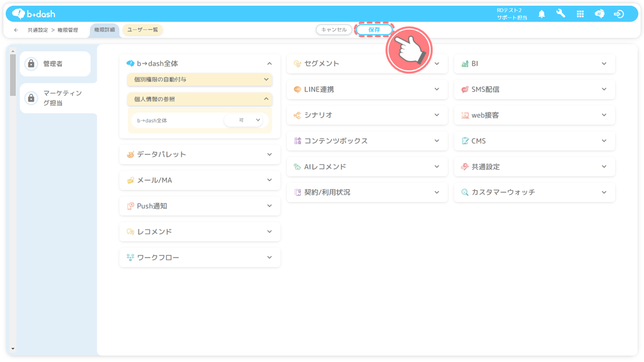Go back with the left arrow
This screenshot has height=362, width=644.
[16, 30]
